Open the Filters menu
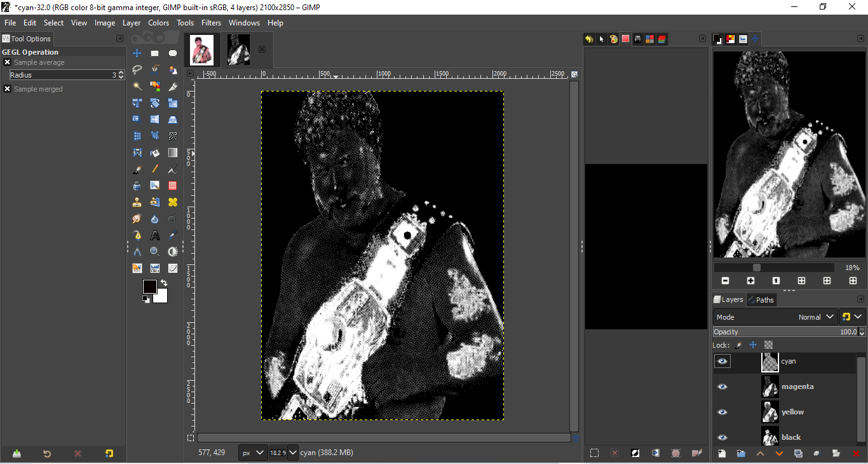This screenshot has width=868, height=464. tap(211, 23)
